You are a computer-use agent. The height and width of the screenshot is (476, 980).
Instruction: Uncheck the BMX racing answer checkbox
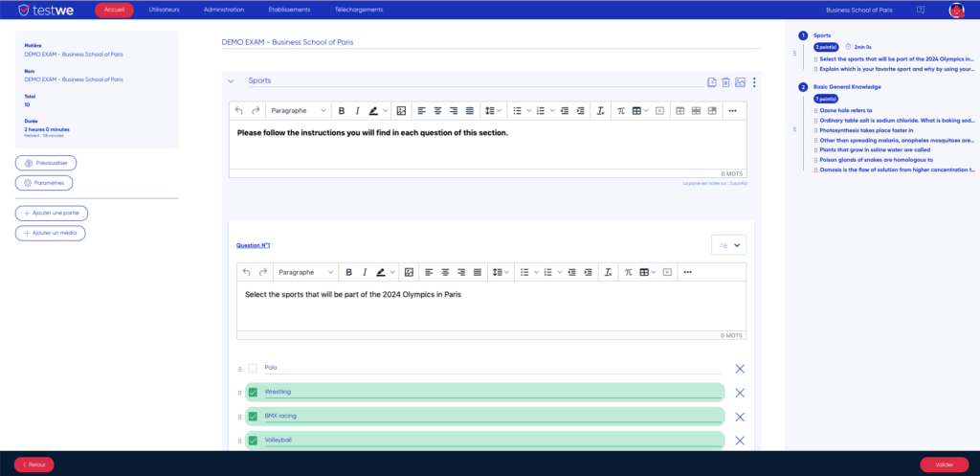[253, 416]
